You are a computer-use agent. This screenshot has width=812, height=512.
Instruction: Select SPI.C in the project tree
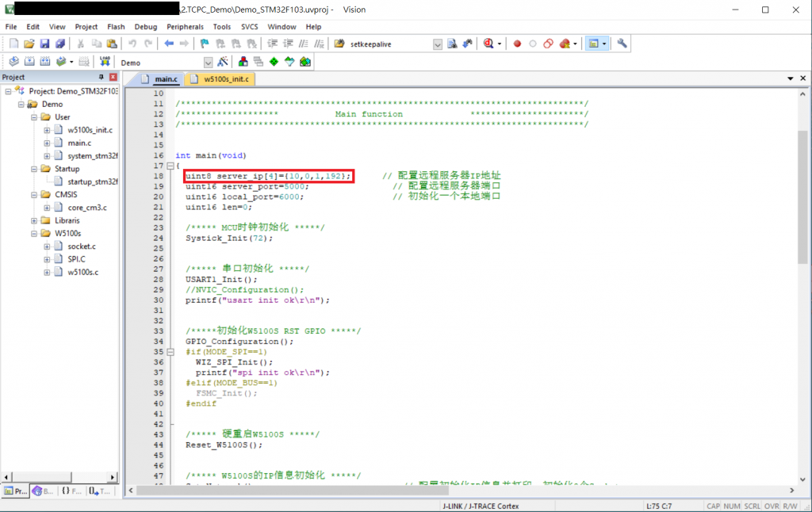76,259
